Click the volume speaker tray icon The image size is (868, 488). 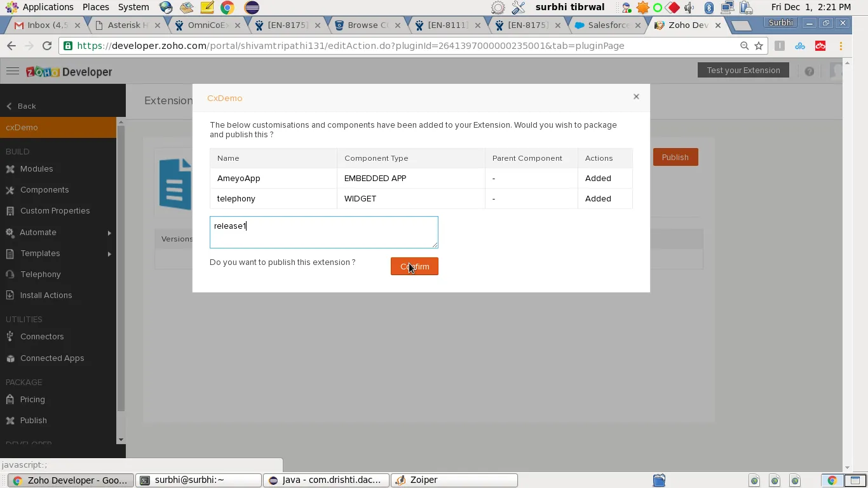click(689, 8)
